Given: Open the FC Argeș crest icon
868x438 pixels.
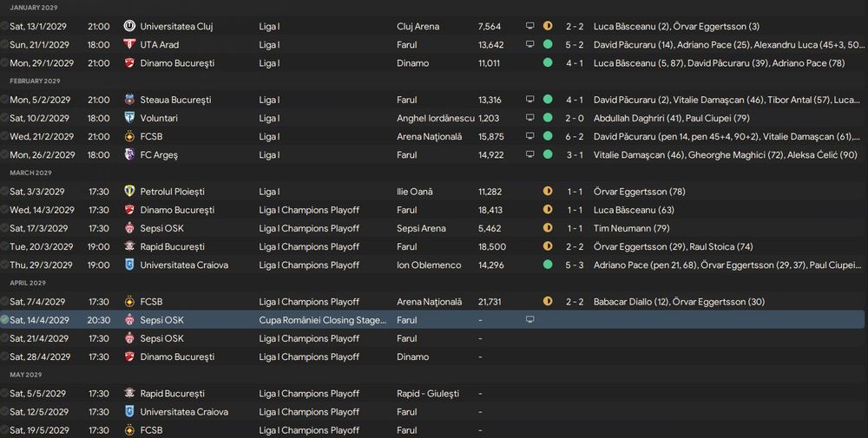Looking at the screenshot, I should click(x=129, y=155).
